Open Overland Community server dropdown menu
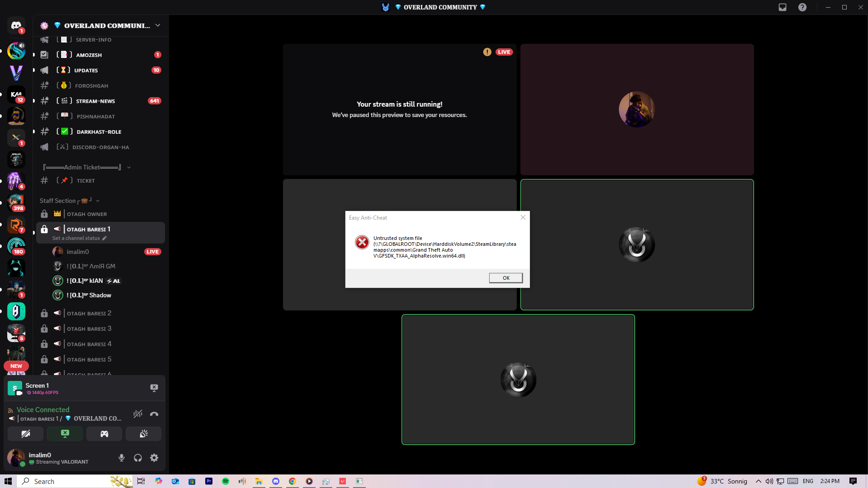The image size is (868, 488). [x=158, y=25]
